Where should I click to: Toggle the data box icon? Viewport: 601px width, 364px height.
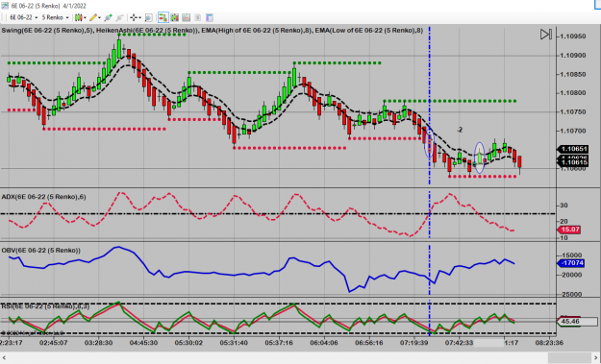click(x=149, y=17)
